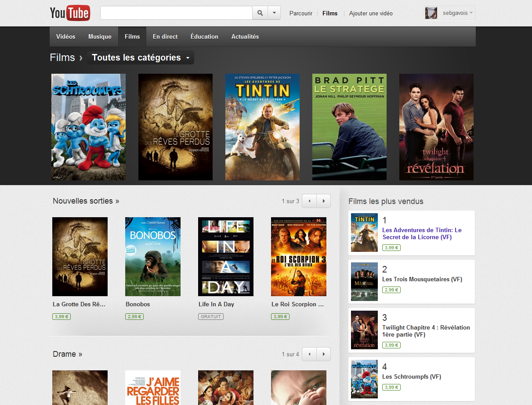The width and height of the screenshot is (532, 405).
Task: Open the Actualités tab
Action: [245, 36]
